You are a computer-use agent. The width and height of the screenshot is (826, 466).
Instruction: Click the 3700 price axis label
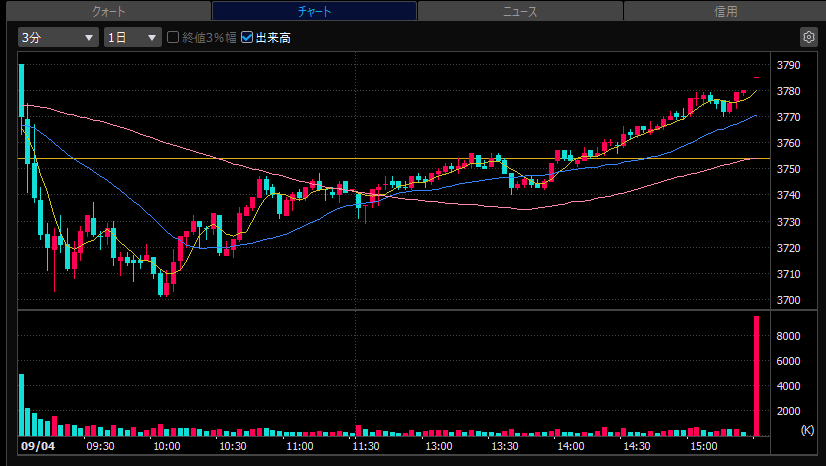(789, 300)
